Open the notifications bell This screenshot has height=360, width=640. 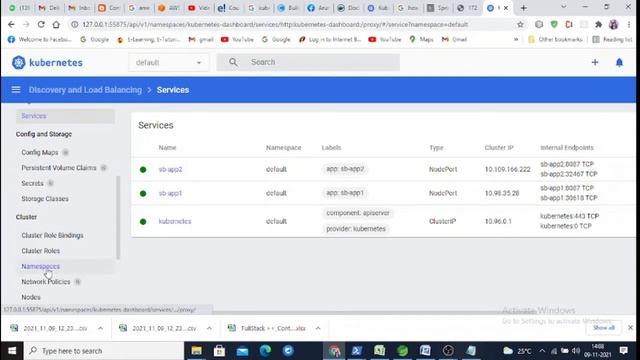point(619,62)
